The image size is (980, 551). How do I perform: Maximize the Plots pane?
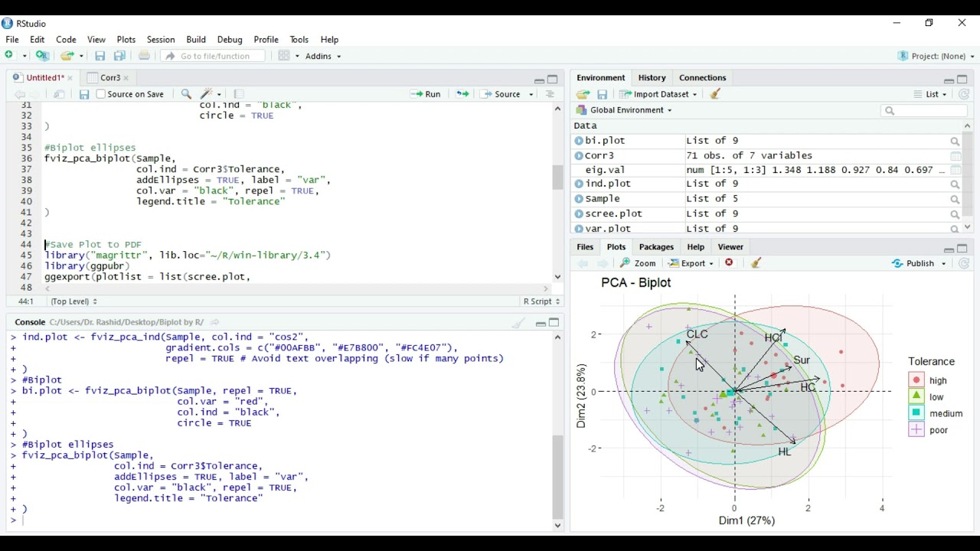(x=963, y=248)
